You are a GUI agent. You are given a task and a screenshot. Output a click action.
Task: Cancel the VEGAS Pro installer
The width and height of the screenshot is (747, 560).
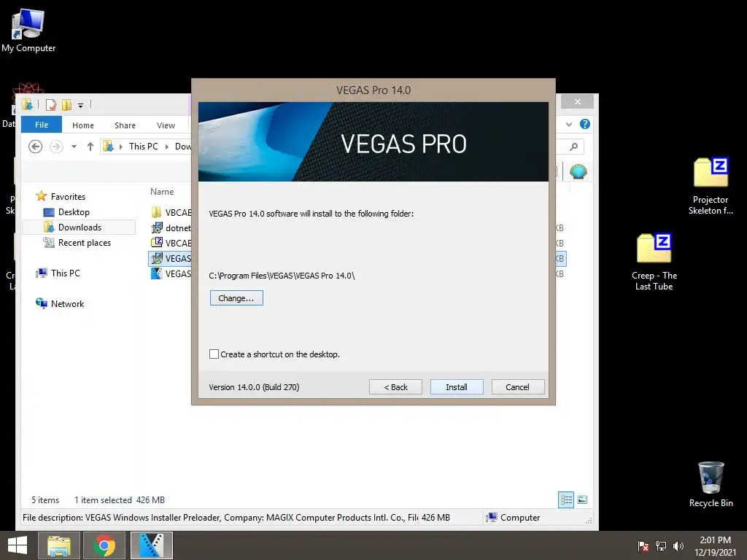517,387
